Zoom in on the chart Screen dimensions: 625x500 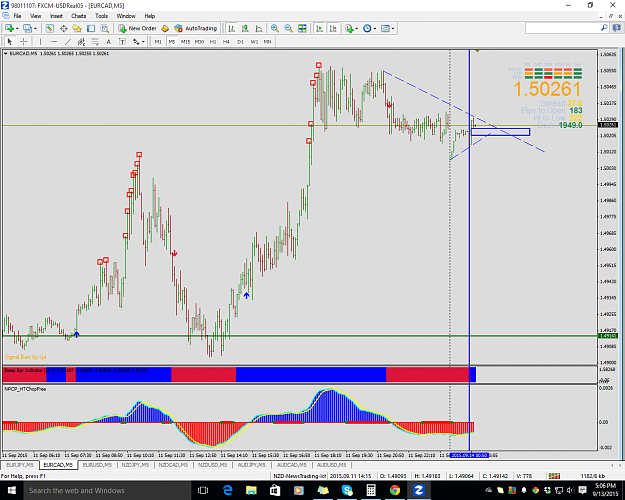coord(275,28)
